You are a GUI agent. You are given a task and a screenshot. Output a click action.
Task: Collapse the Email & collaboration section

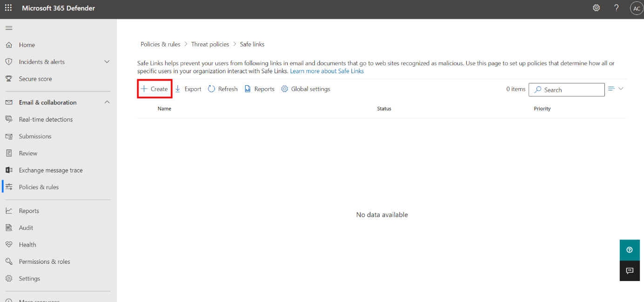coord(107,102)
